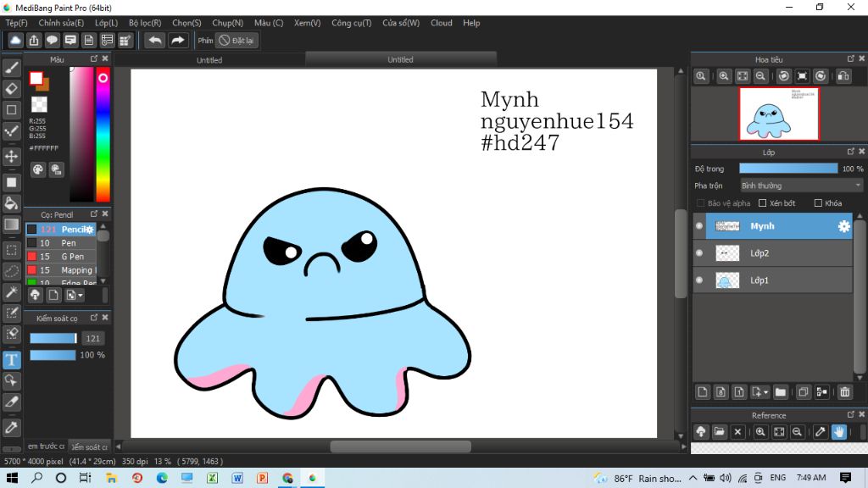The height and width of the screenshot is (488, 868).
Task: Show hidden system tray icons
Action: pyautogui.click(x=693, y=478)
